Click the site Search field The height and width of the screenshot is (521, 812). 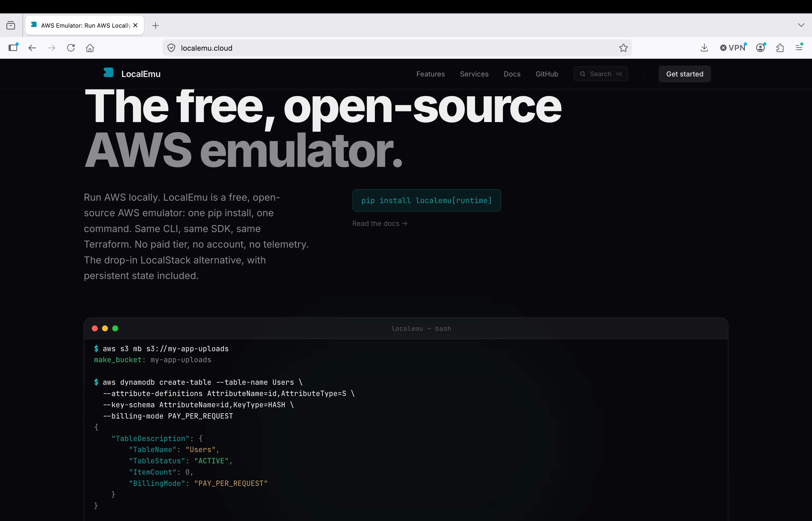click(601, 74)
